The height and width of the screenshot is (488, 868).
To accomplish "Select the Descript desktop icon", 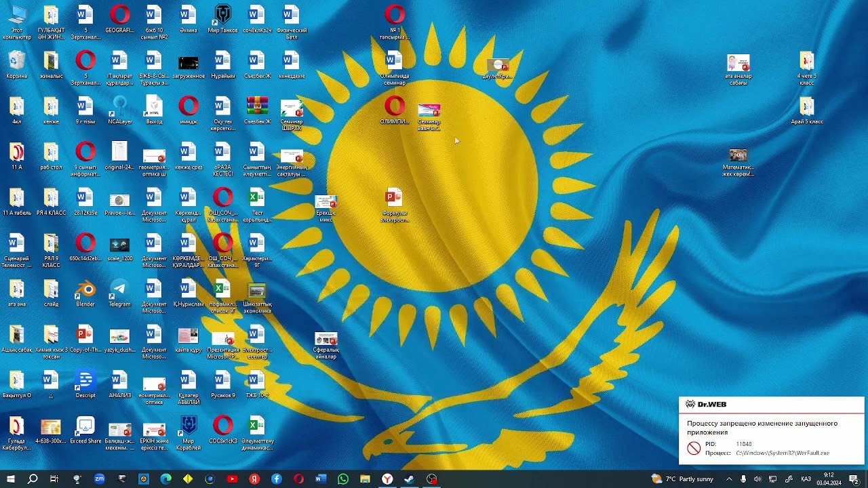I will tap(85, 385).
